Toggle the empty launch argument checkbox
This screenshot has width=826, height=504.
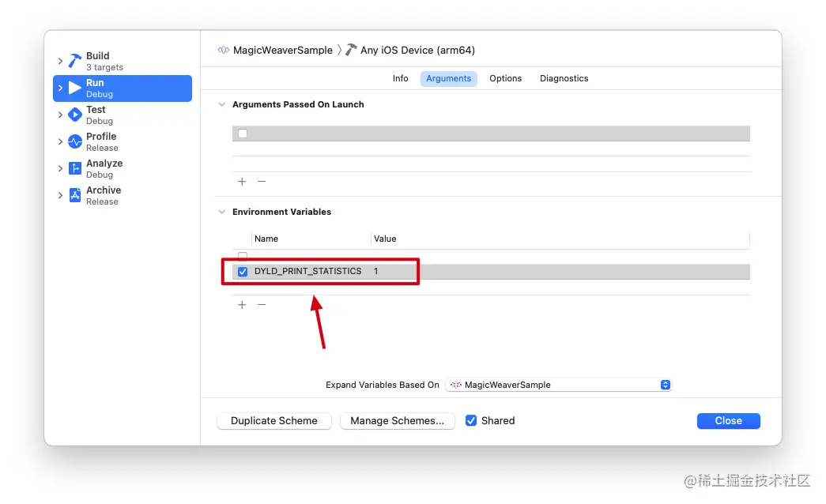(x=243, y=134)
